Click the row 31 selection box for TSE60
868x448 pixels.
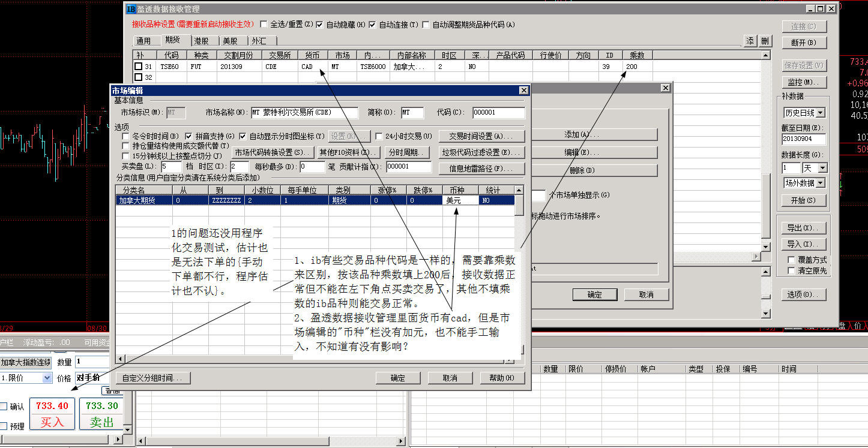139,67
